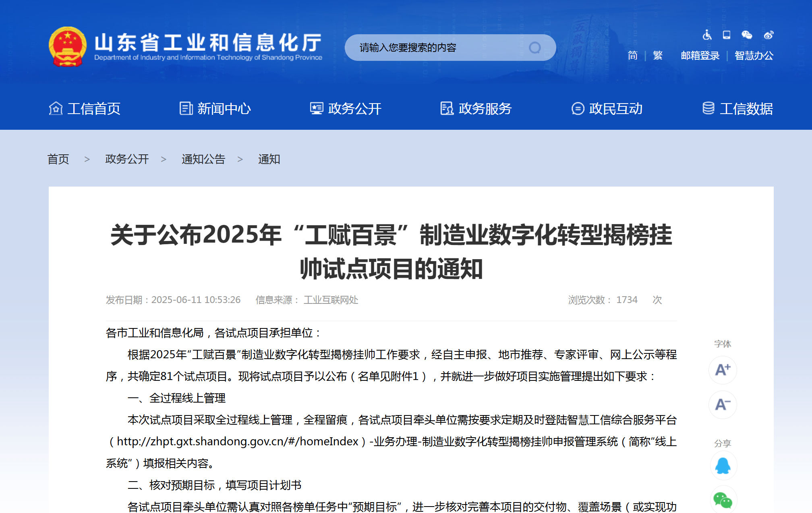The height and width of the screenshot is (513, 812).
Task: Go to 通知公告 in breadcrumb
Action: pos(203,159)
